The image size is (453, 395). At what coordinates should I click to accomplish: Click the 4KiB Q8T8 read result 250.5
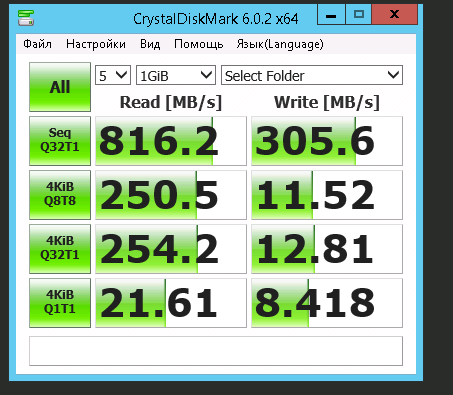(x=171, y=195)
